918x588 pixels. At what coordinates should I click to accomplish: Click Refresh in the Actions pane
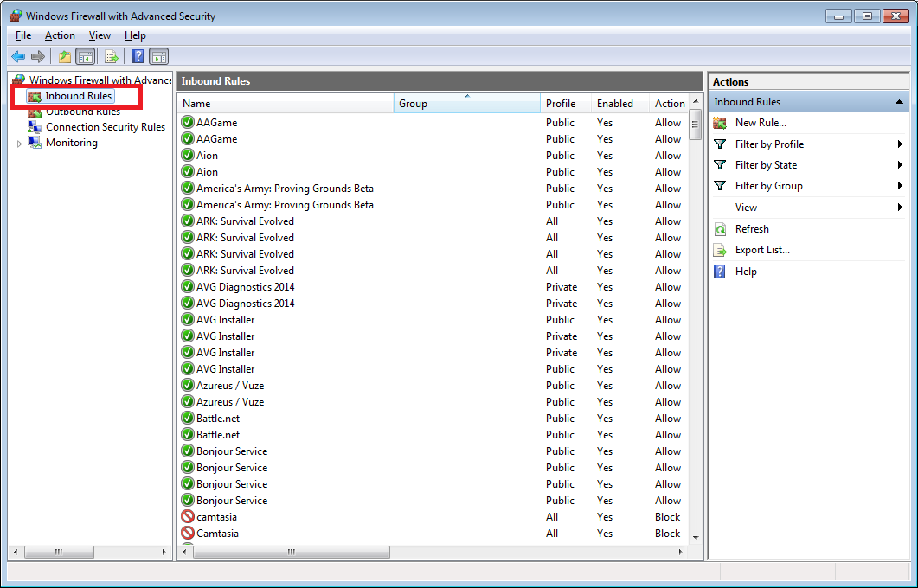pos(752,229)
